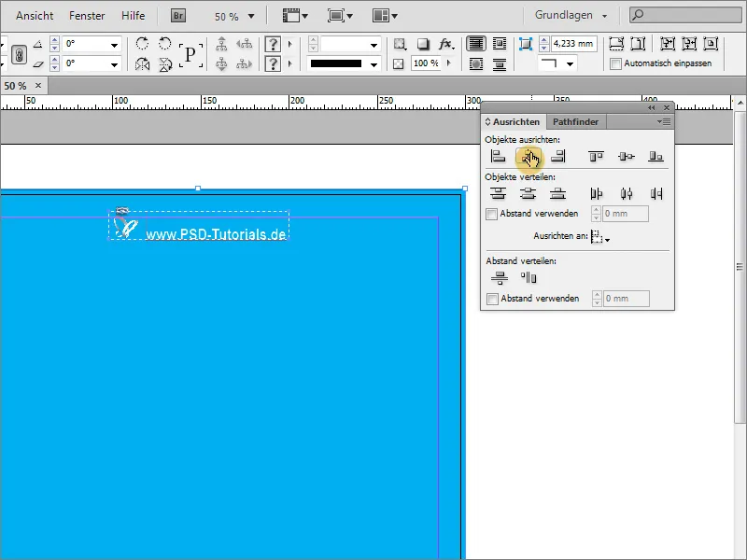747x560 pixels.
Task: Open the screen mode dropdown
Action: coord(340,16)
